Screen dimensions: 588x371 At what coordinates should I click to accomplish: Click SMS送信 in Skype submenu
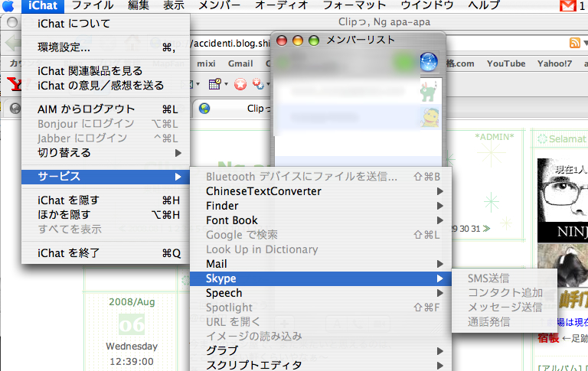(x=505, y=278)
